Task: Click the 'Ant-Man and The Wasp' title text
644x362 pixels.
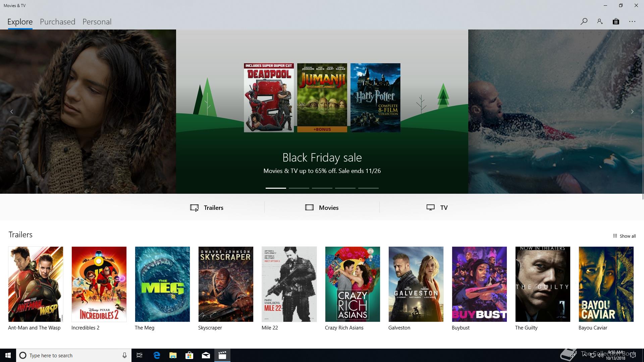Action: (x=34, y=328)
